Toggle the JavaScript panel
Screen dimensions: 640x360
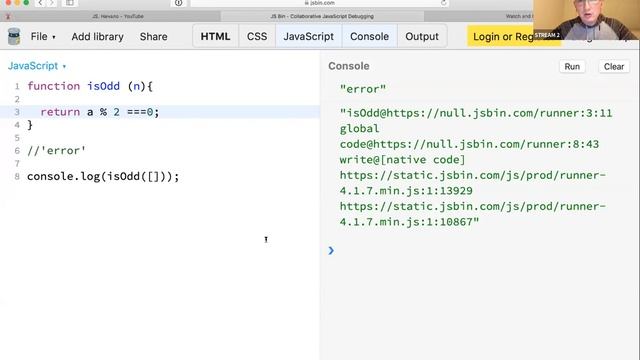tap(309, 36)
